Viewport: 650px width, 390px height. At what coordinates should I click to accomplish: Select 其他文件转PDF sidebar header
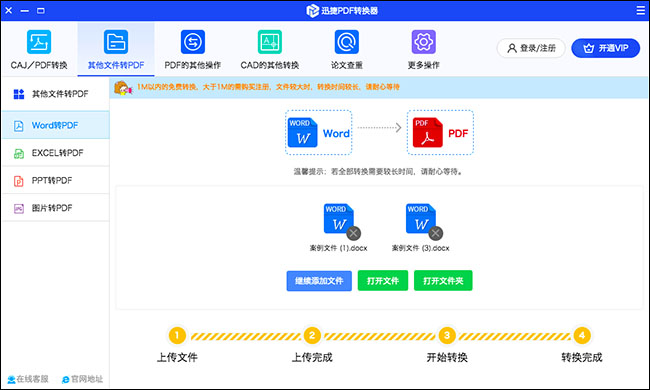pyautogui.click(x=56, y=94)
